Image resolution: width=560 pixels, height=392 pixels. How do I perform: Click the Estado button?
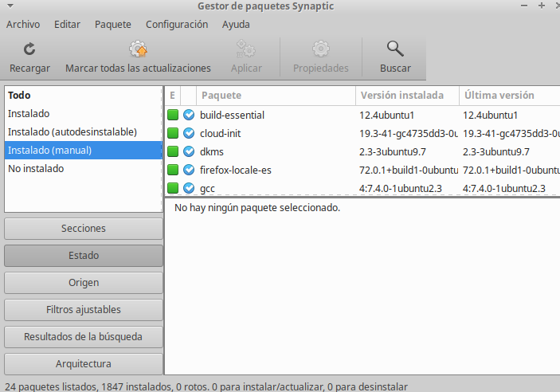coord(84,256)
